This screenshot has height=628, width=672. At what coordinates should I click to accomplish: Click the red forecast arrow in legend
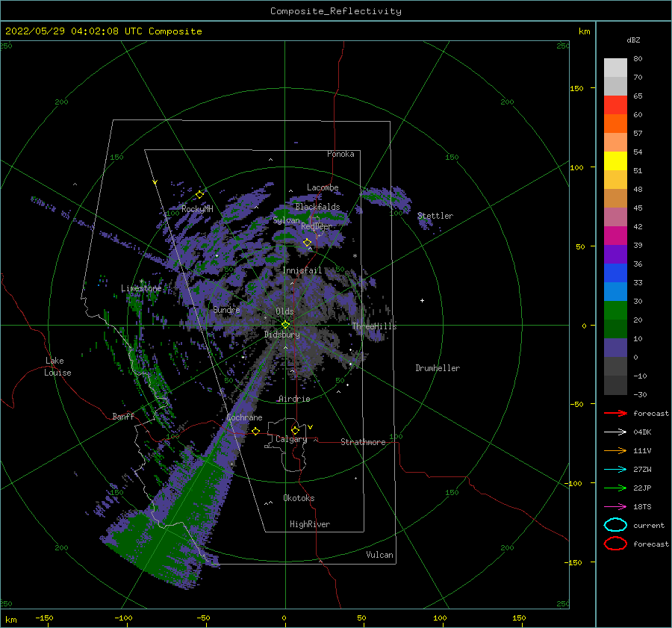pyautogui.click(x=615, y=413)
